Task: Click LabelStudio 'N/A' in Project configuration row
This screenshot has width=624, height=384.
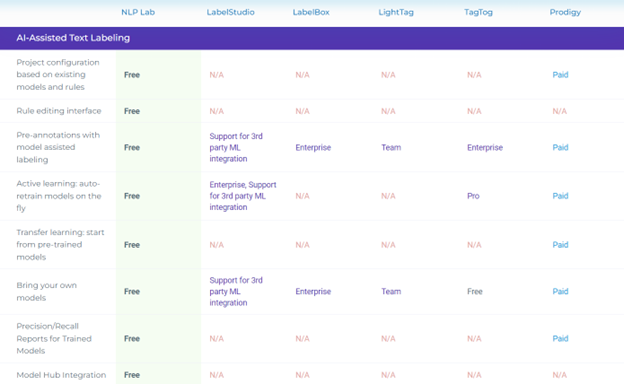Action: [x=216, y=75]
